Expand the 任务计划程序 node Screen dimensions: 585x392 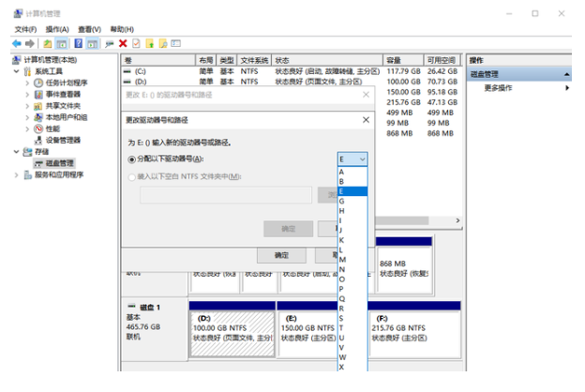click(x=27, y=83)
